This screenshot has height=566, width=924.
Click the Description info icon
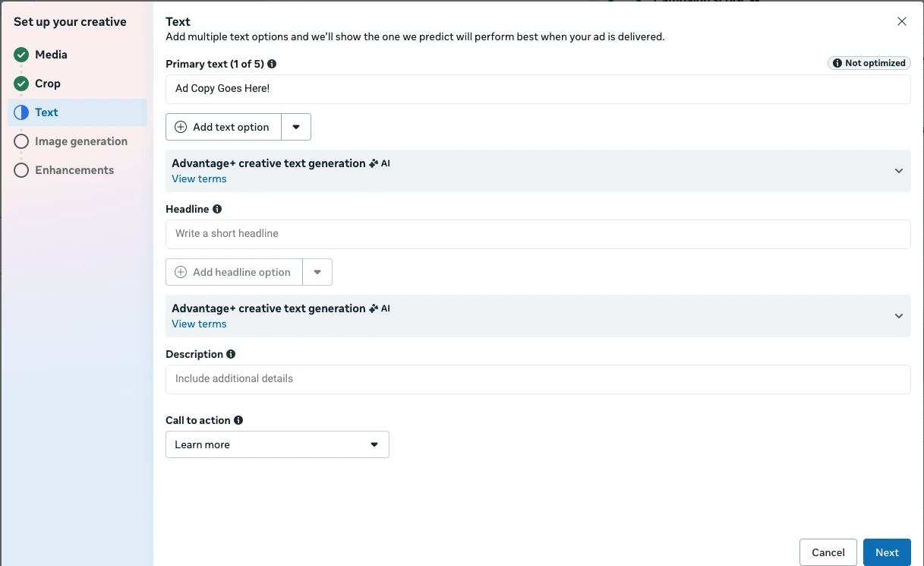pyautogui.click(x=231, y=354)
